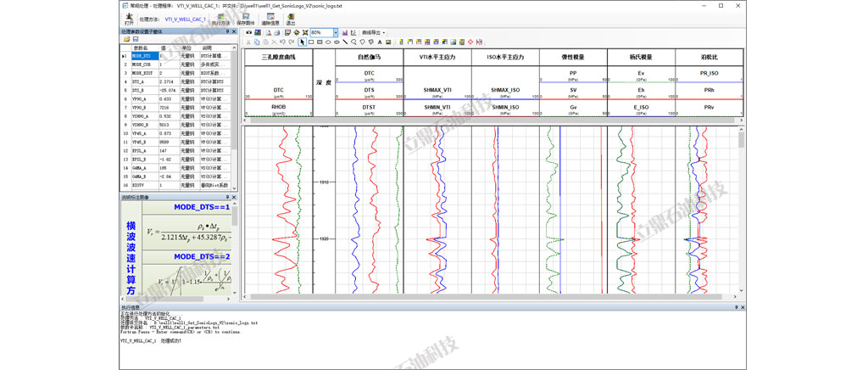Click the copy icon in drawing toolbar
The image size is (868, 370).
pyautogui.click(x=257, y=42)
